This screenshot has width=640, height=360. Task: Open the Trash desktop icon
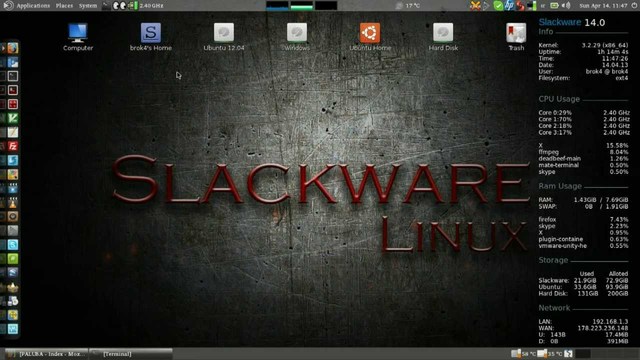coord(516,37)
